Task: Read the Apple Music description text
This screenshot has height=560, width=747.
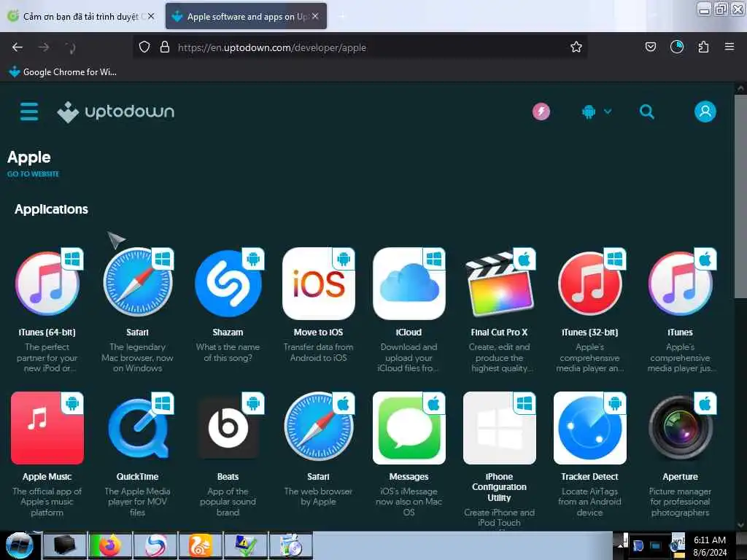Action: (x=47, y=502)
